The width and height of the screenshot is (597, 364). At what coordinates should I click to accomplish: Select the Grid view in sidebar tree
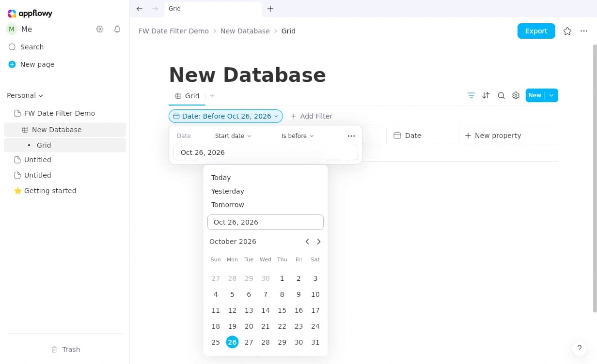point(65,145)
